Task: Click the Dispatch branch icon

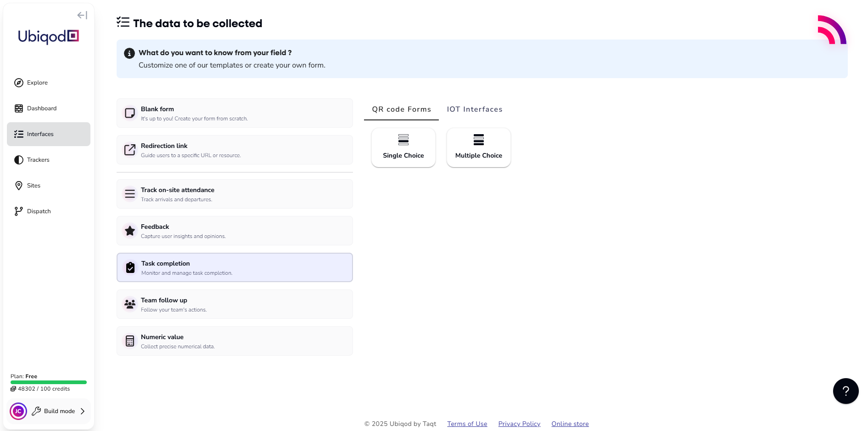Action: point(19,211)
